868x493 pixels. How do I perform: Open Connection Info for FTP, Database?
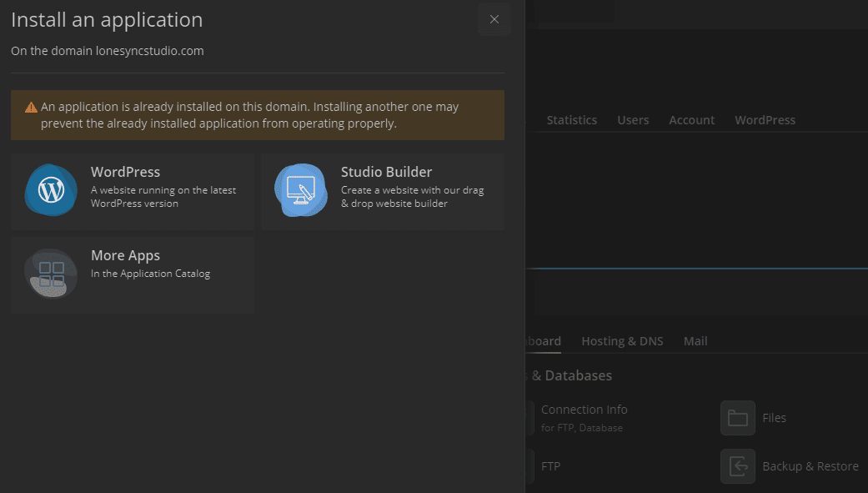point(584,410)
